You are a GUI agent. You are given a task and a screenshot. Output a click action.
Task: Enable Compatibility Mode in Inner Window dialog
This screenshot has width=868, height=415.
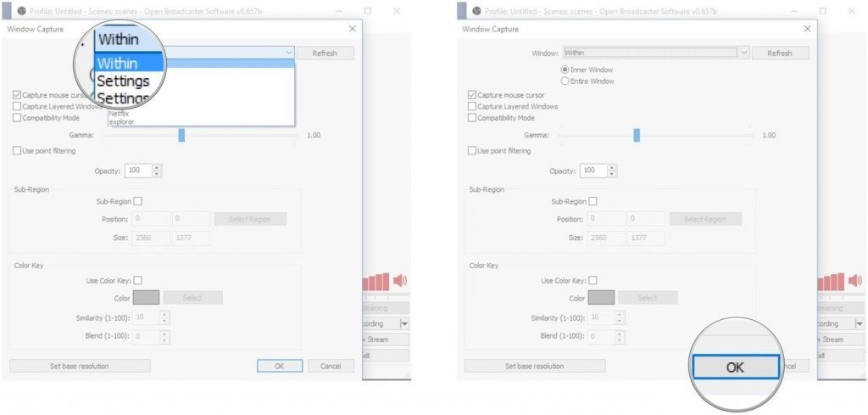pyautogui.click(x=472, y=117)
